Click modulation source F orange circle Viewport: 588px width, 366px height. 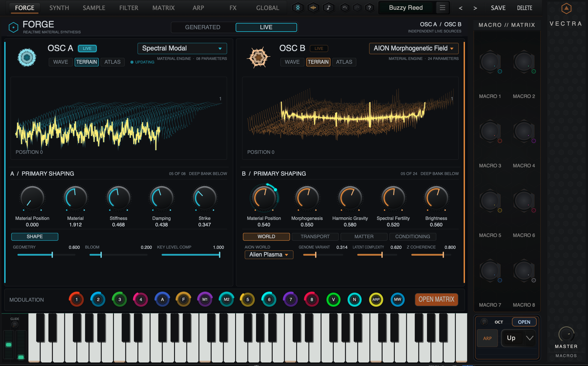click(x=184, y=299)
